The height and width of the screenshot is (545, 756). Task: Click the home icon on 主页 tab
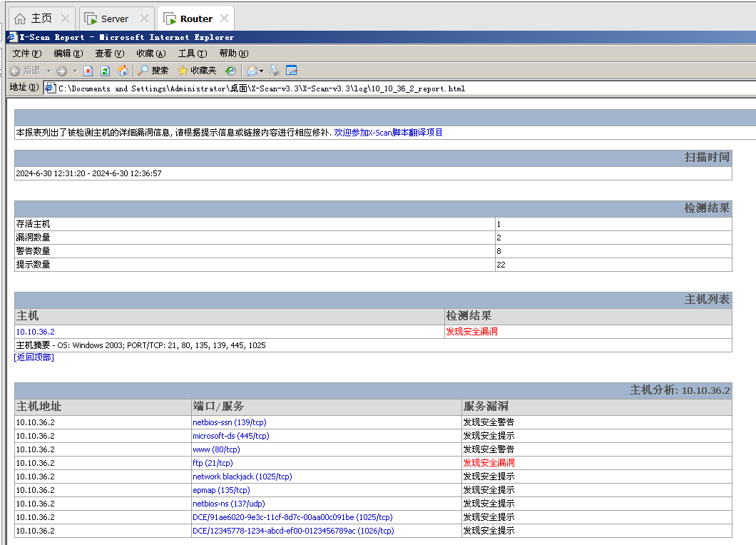click(x=20, y=19)
